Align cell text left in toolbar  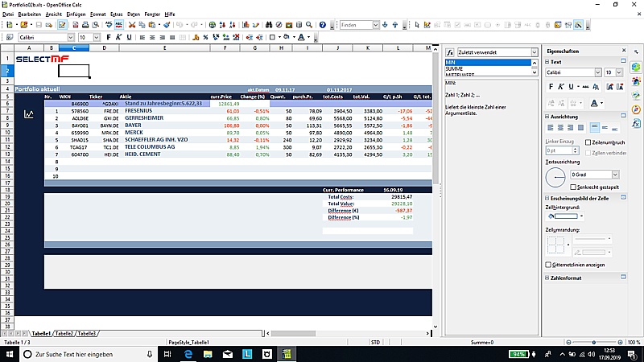point(142,37)
